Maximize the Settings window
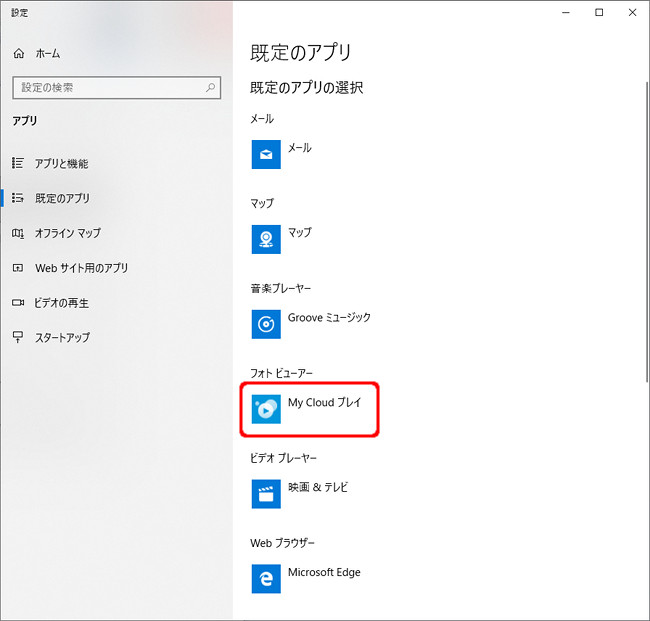Screen dimensions: 650x621 click(x=599, y=13)
